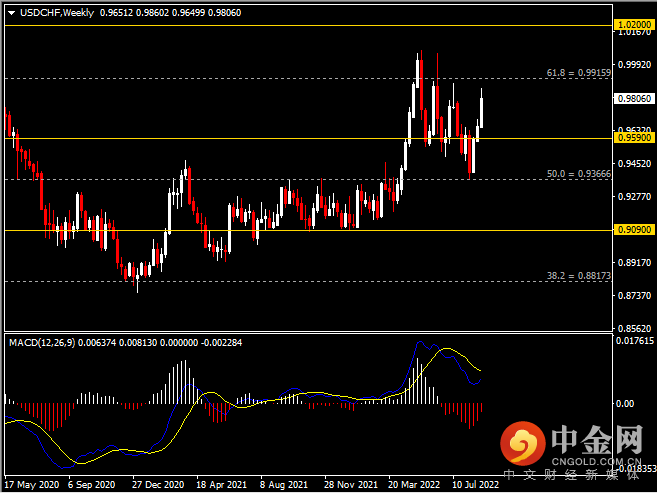This screenshot has width=657, height=493.
Task: Select the 0.90900 yellow price label
Action: point(634,230)
